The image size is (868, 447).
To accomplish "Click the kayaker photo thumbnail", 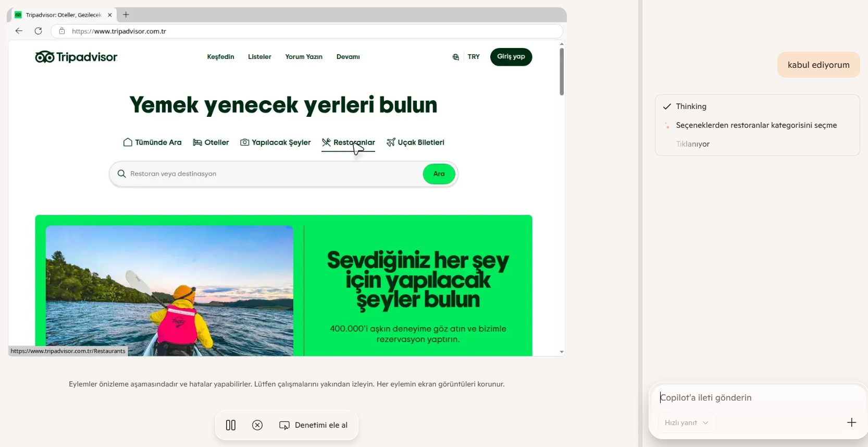I will click(x=169, y=291).
